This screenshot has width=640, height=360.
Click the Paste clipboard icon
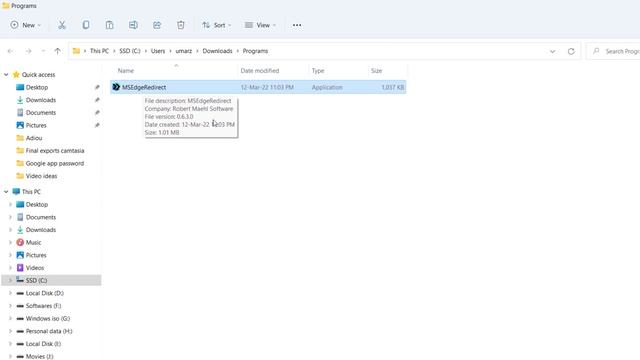[109, 25]
